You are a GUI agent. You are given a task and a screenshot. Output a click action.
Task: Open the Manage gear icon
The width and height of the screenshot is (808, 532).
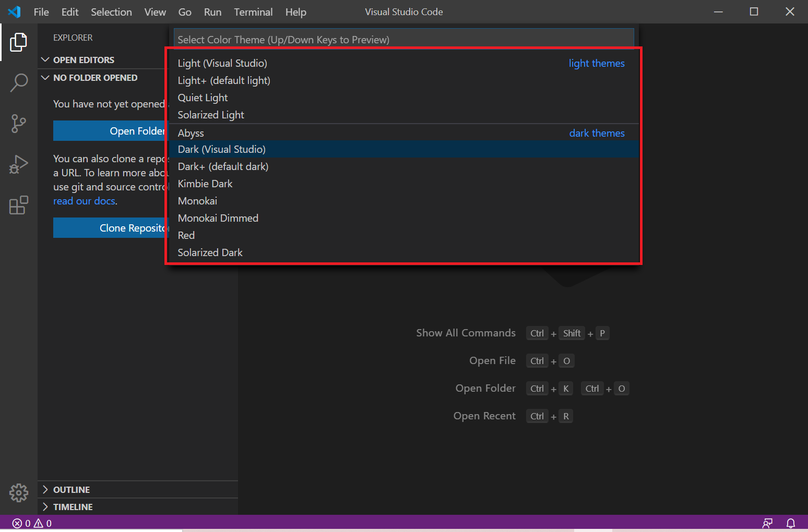click(x=19, y=492)
